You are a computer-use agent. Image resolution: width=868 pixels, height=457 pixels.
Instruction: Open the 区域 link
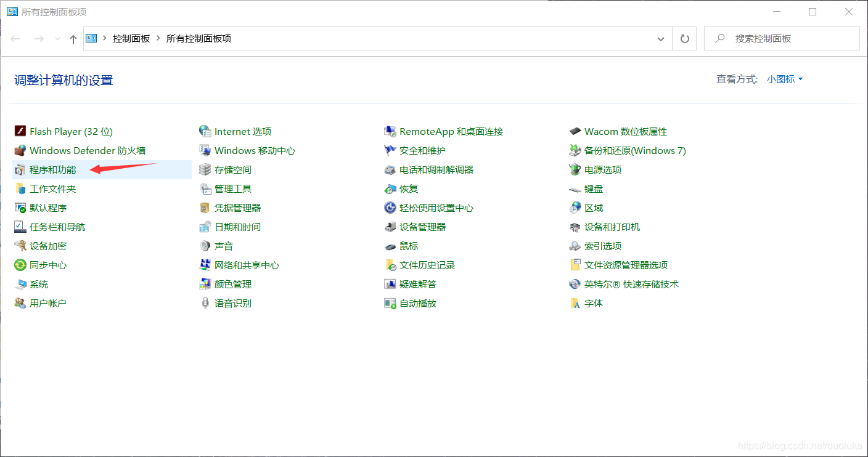pyautogui.click(x=594, y=208)
